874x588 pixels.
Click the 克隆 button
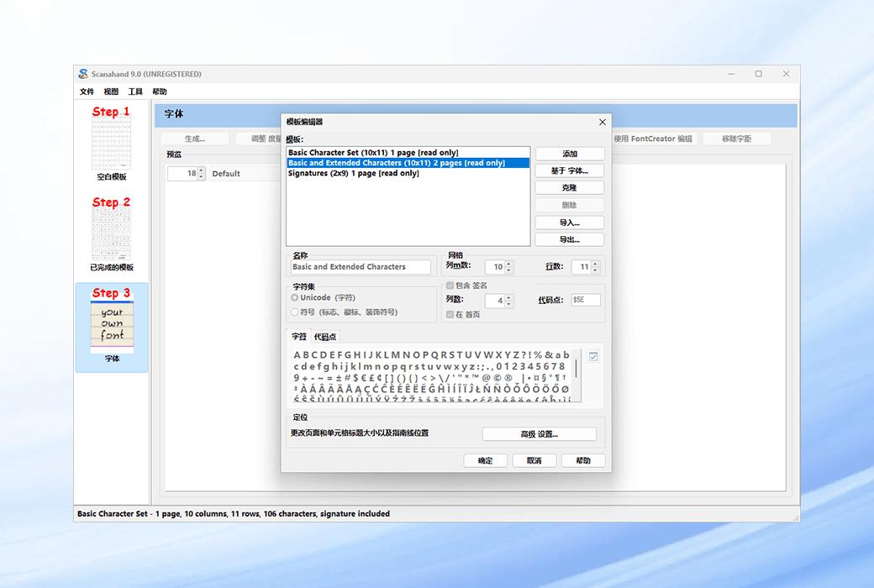pyautogui.click(x=570, y=188)
